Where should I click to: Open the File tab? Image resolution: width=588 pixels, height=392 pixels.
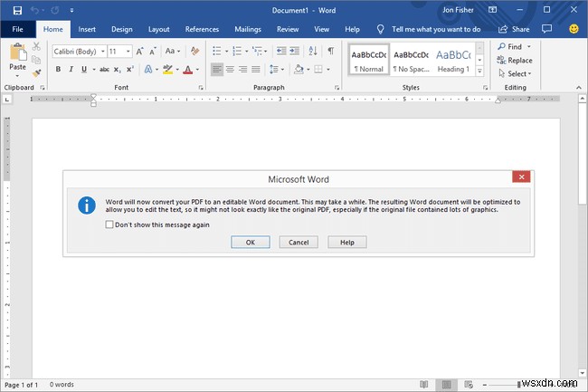17,29
